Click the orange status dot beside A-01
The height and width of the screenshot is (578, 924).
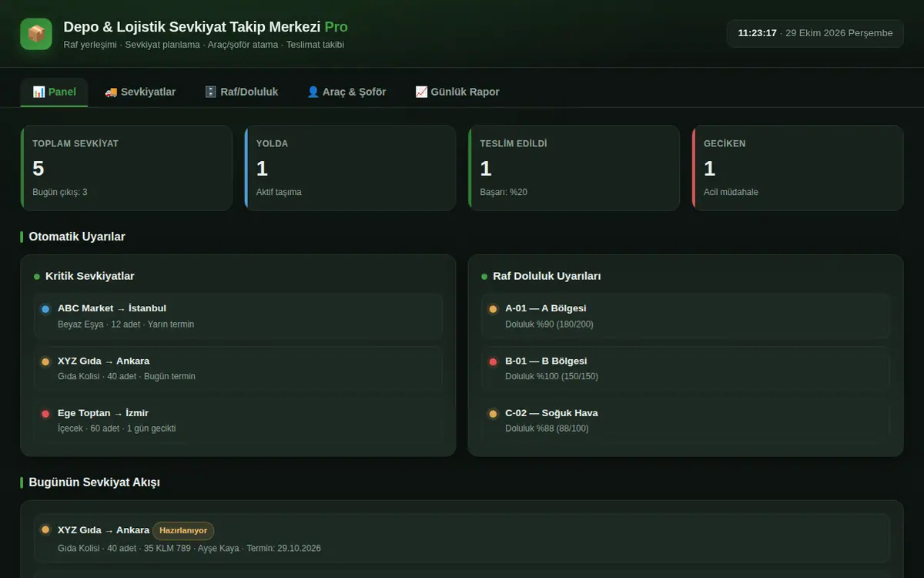(x=493, y=309)
